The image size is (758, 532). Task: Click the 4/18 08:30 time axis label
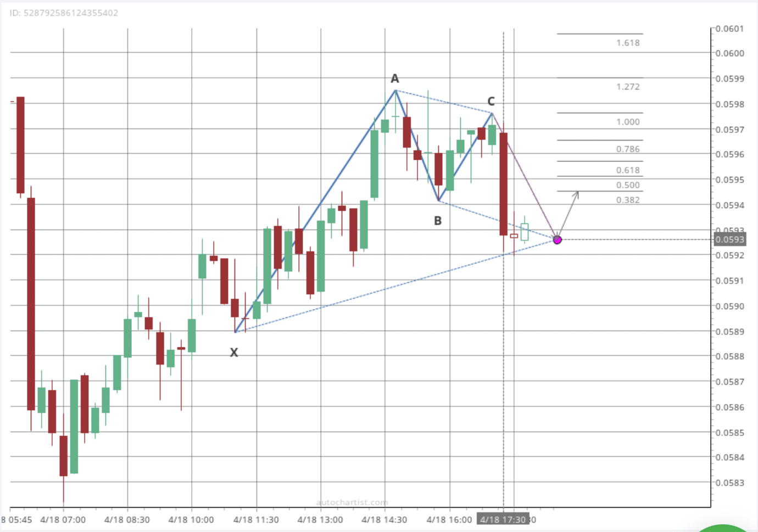click(x=127, y=520)
